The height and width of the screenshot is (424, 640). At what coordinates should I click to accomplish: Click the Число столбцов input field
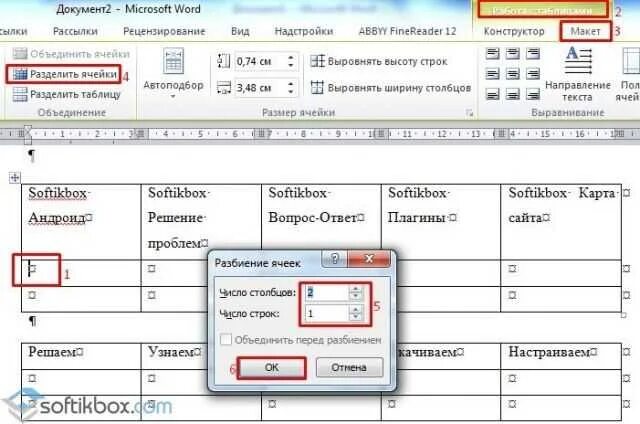coord(327,293)
